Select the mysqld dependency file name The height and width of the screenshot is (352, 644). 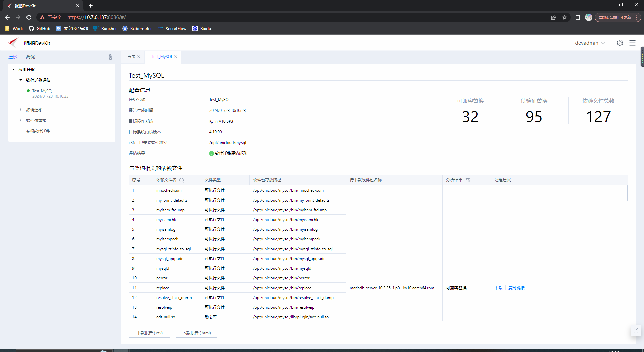(163, 268)
